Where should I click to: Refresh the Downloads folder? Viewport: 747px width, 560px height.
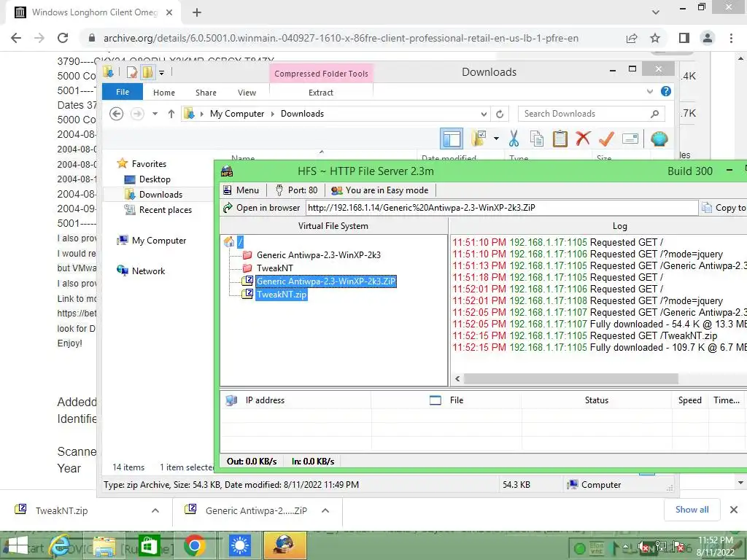point(500,114)
